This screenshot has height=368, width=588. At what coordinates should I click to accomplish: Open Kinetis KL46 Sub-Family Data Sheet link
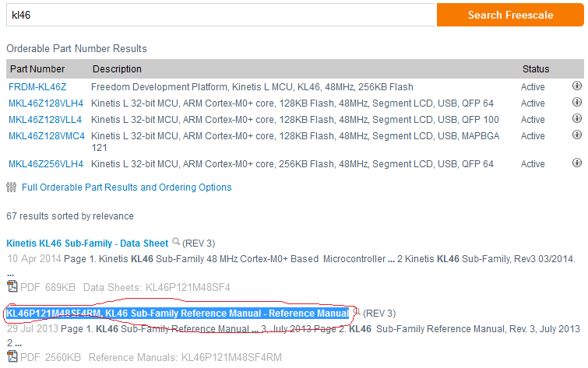pos(87,244)
